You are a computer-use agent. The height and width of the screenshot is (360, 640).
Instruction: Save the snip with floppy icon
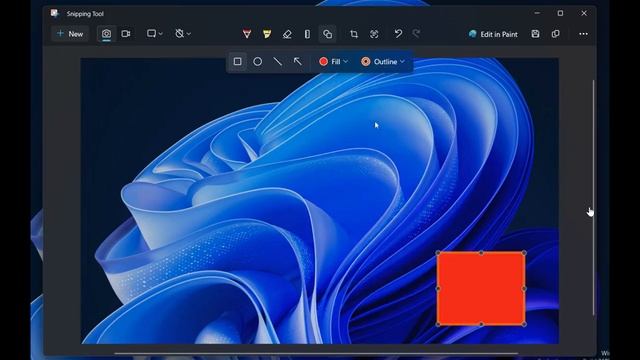coord(536,34)
